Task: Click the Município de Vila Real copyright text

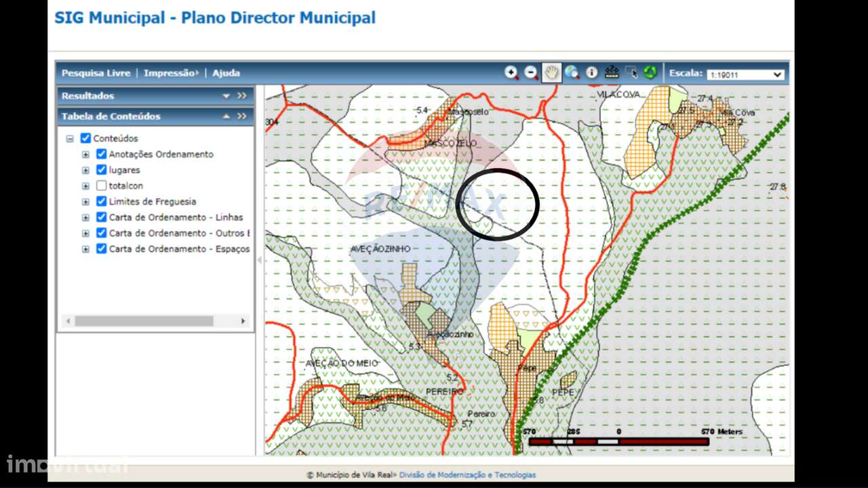Action: coord(349,475)
